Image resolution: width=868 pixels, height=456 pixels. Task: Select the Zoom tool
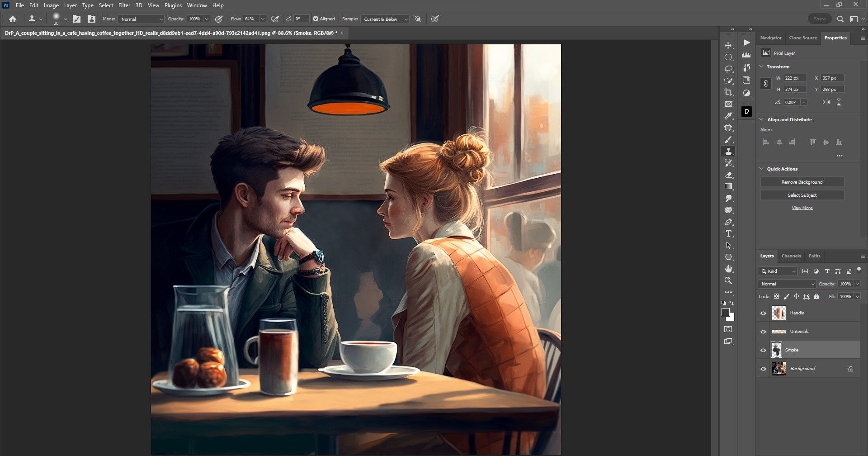coord(728,280)
